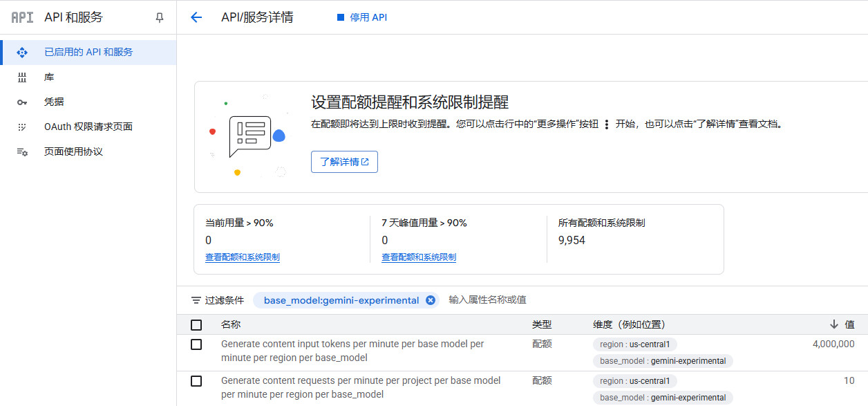Click the OAuth consent screen icon
The image size is (868, 406).
(22, 127)
